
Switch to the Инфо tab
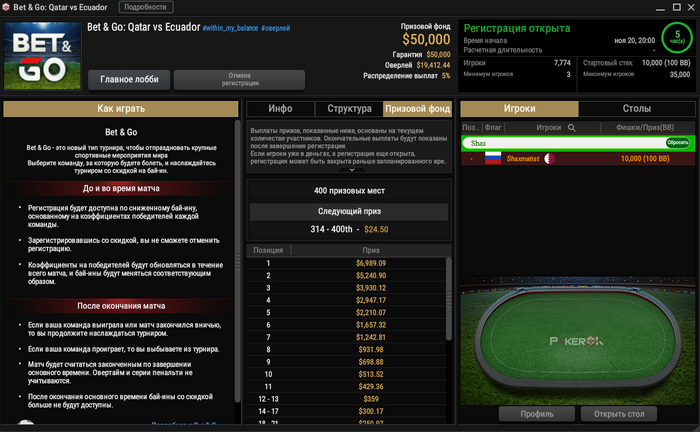[280, 108]
